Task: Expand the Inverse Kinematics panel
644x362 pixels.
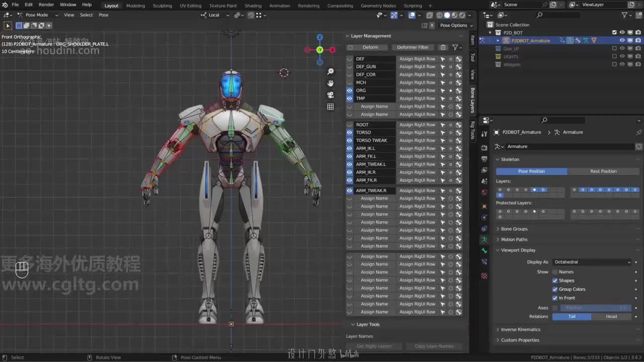Action: [520, 330]
